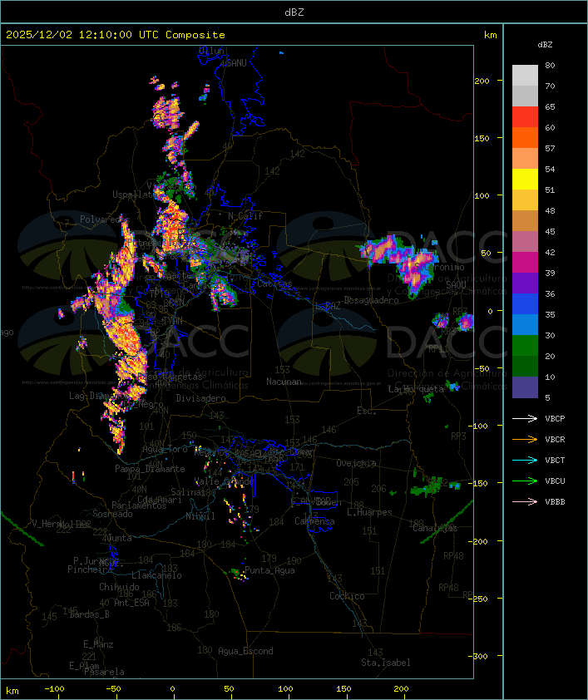
Task: Click the Pampa_Diamante place label
Action: (x=150, y=469)
